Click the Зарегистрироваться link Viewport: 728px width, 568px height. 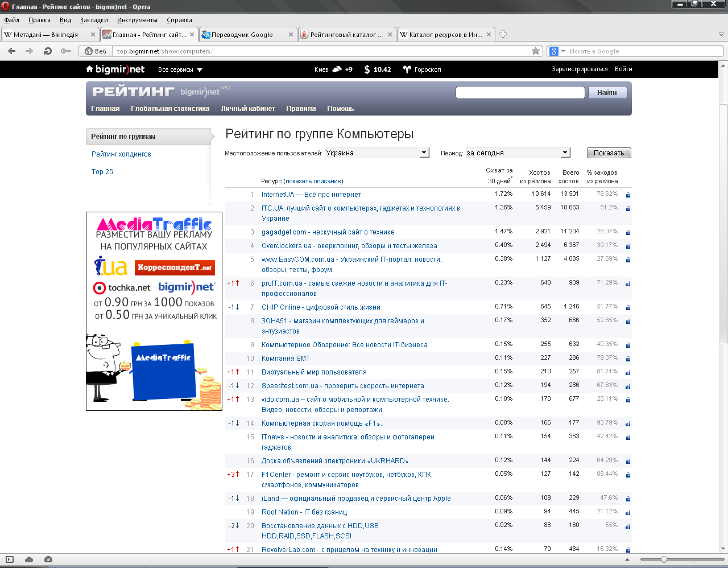click(580, 69)
